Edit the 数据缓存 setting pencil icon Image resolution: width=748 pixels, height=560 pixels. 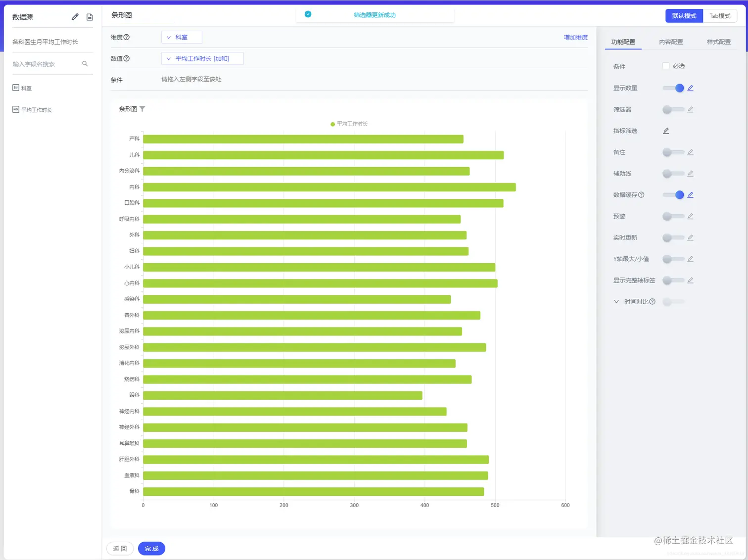click(691, 195)
